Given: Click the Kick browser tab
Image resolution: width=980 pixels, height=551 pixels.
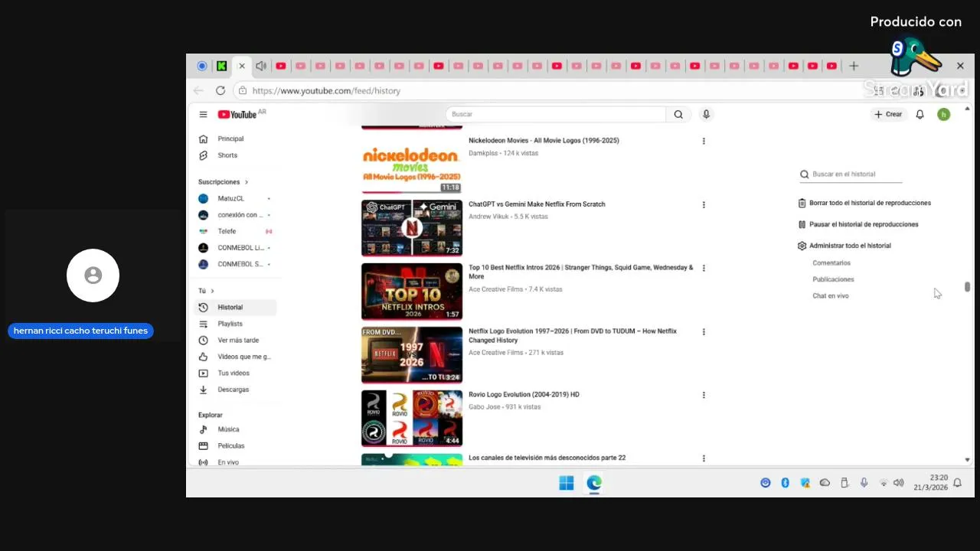Looking at the screenshot, I should (x=221, y=66).
